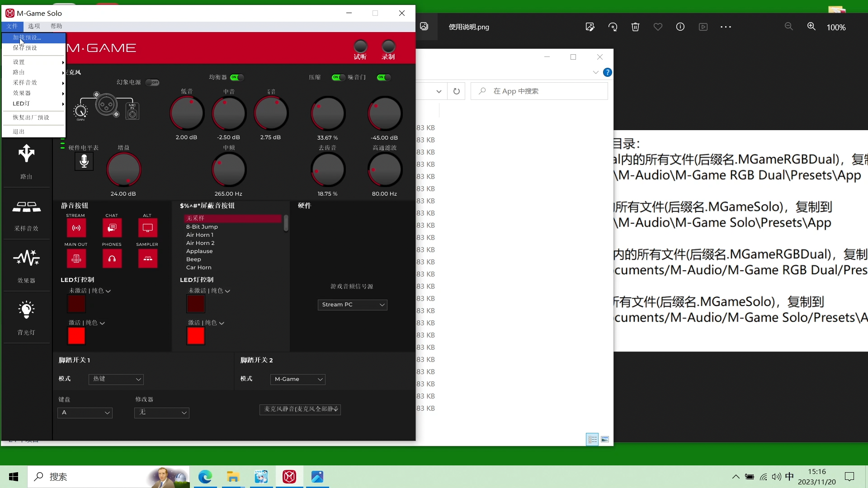Open the 文件 menu
Image resolution: width=868 pixels, height=488 pixels.
click(12, 26)
